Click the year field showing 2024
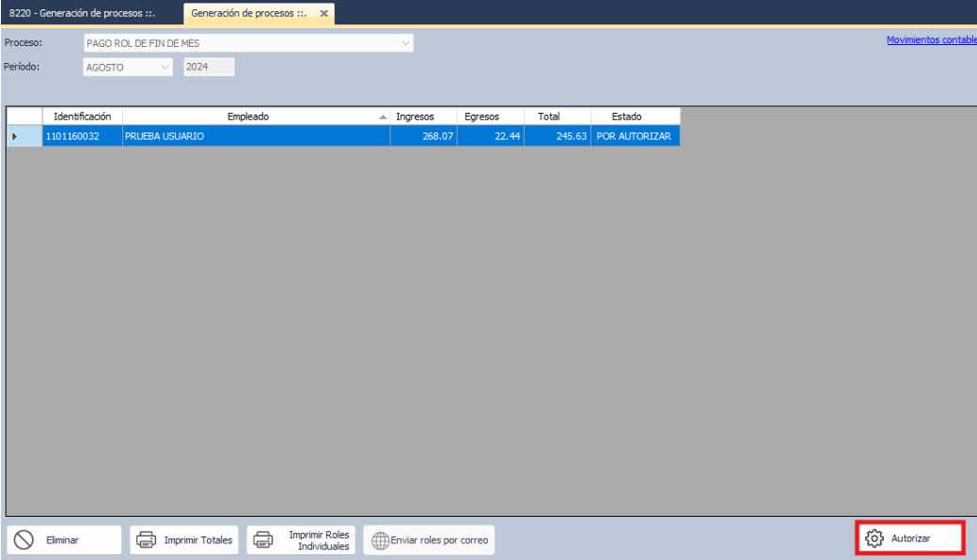This screenshot has height=560, width=977. tap(208, 67)
